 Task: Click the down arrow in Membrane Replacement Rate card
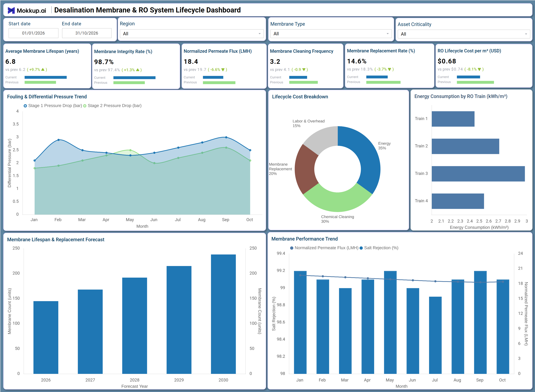389,69
